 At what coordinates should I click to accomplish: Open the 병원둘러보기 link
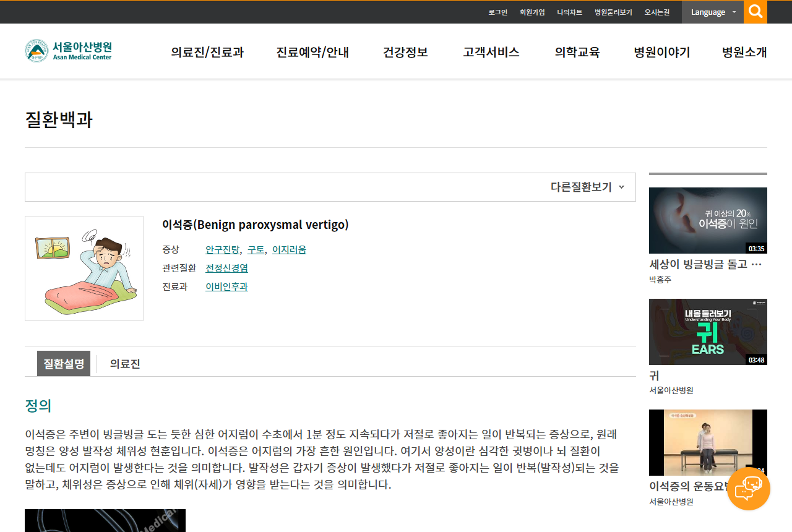pos(613,12)
